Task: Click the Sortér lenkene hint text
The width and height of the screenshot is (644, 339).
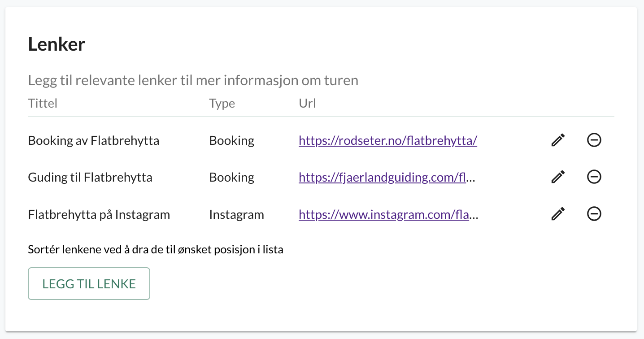Action: point(156,249)
